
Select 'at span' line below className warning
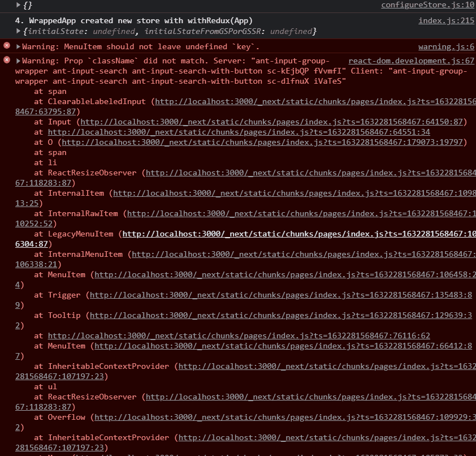click(x=50, y=92)
